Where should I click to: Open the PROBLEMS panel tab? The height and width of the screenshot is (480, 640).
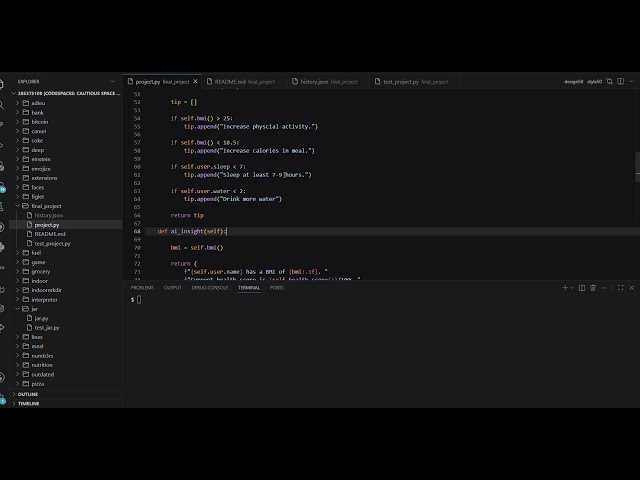click(142, 288)
